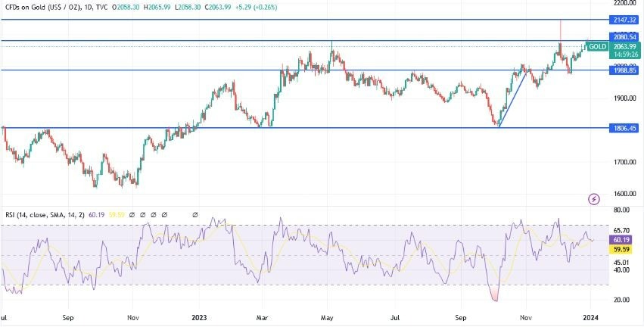Click the 2200.00 price axis label
This screenshot has height=327, width=644.
624,3
